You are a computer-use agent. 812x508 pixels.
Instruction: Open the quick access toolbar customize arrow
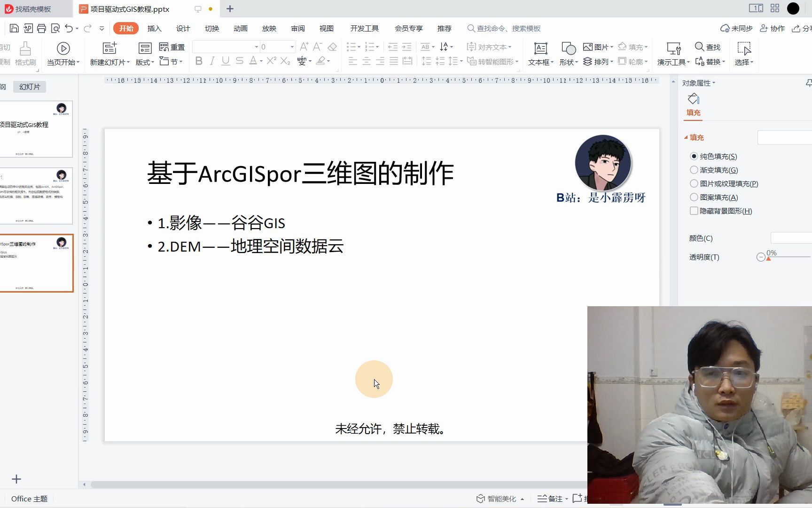point(101,29)
